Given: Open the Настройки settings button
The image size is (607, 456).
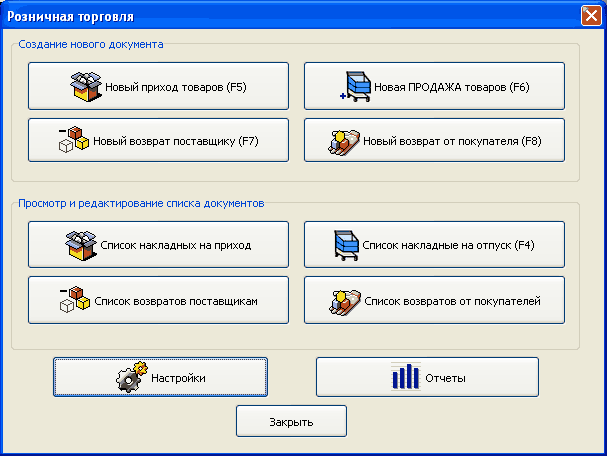Looking at the screenshot, I should tap(160, 377).
